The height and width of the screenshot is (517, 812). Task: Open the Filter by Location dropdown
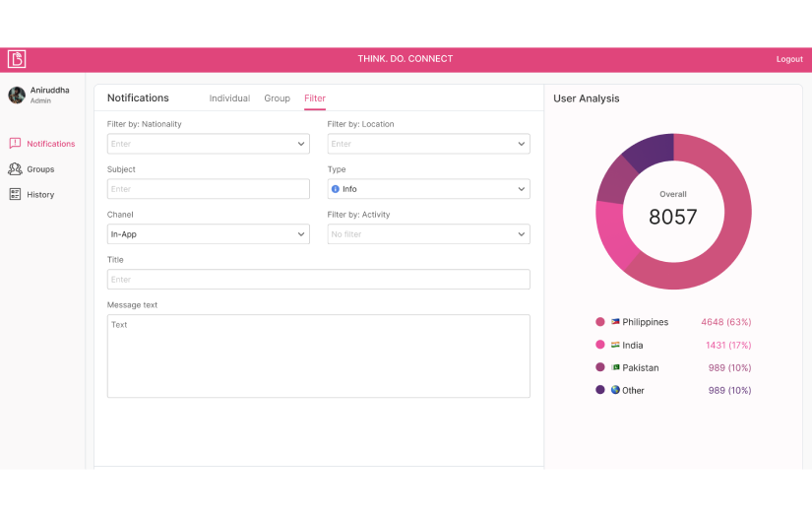click(428, 144)
